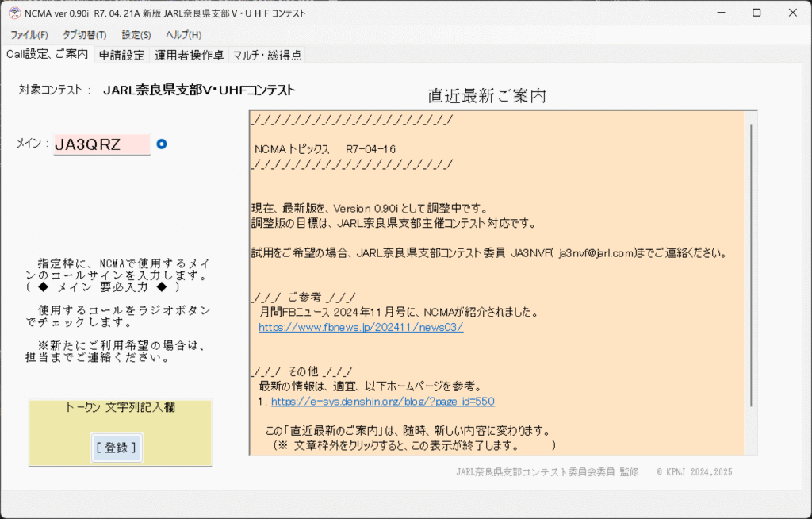Switch to the Call設定、ご案内 tab

(47, 55)
